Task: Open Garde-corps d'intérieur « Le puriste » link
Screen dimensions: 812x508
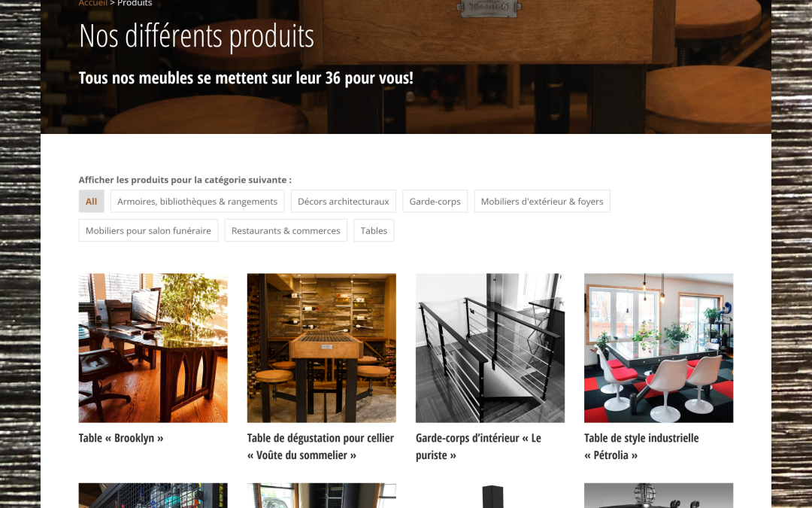Action: coord(478,446)
